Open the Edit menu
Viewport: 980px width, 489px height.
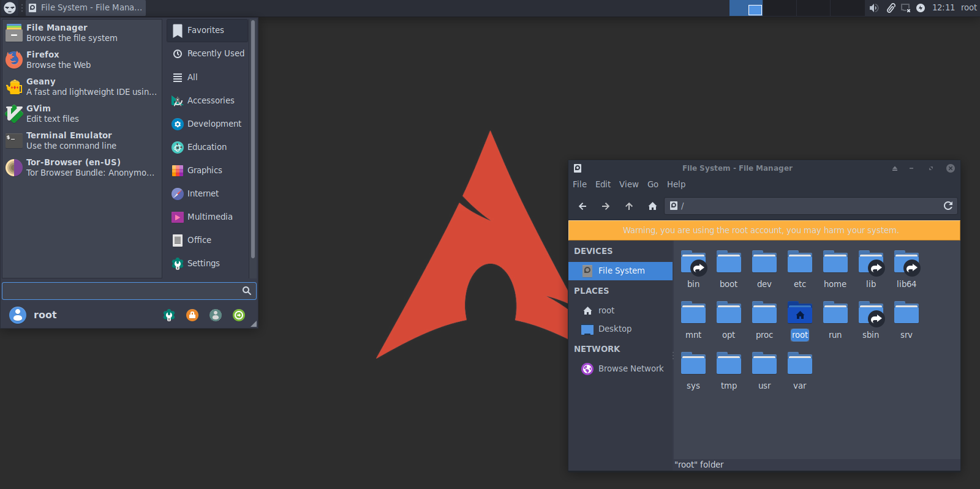click(603, 184)
